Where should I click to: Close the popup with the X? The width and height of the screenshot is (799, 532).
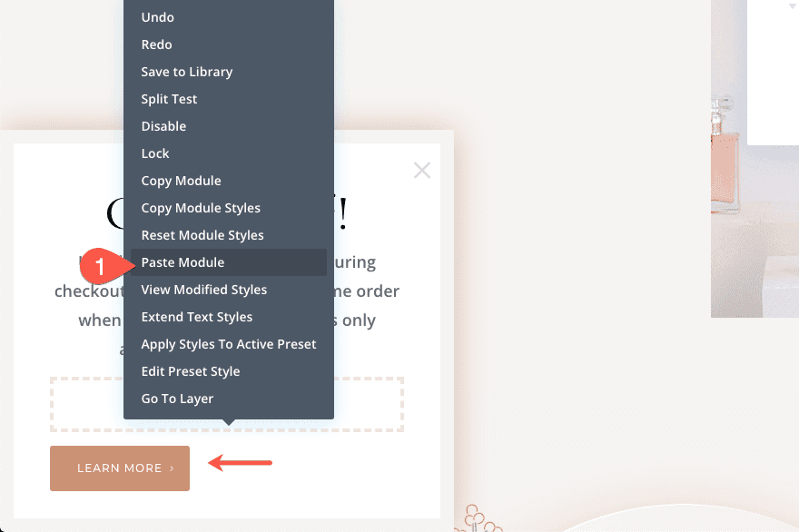[421, 170]
